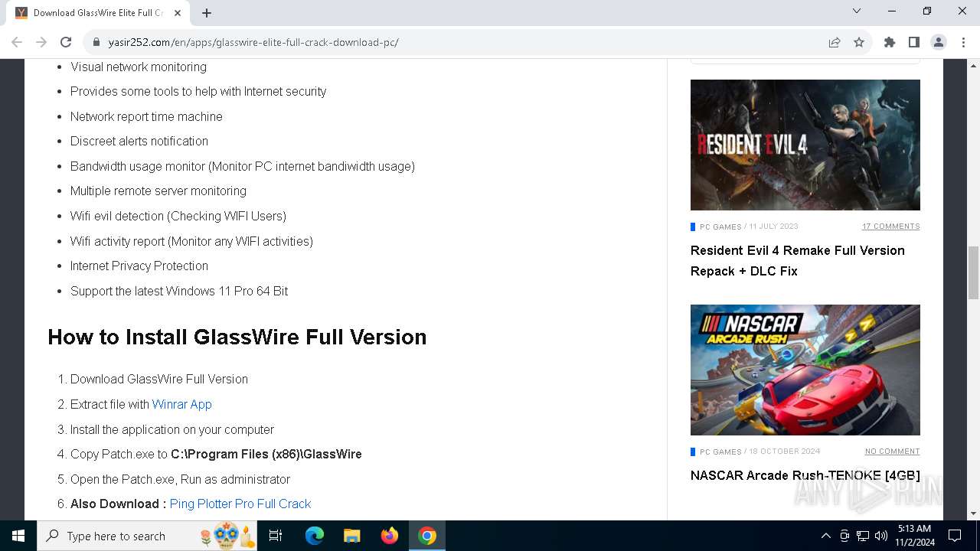The height and width of the screenshot is (551, 980).
Task: Click the scrollbar down arrow
Action: coord(973,514)
